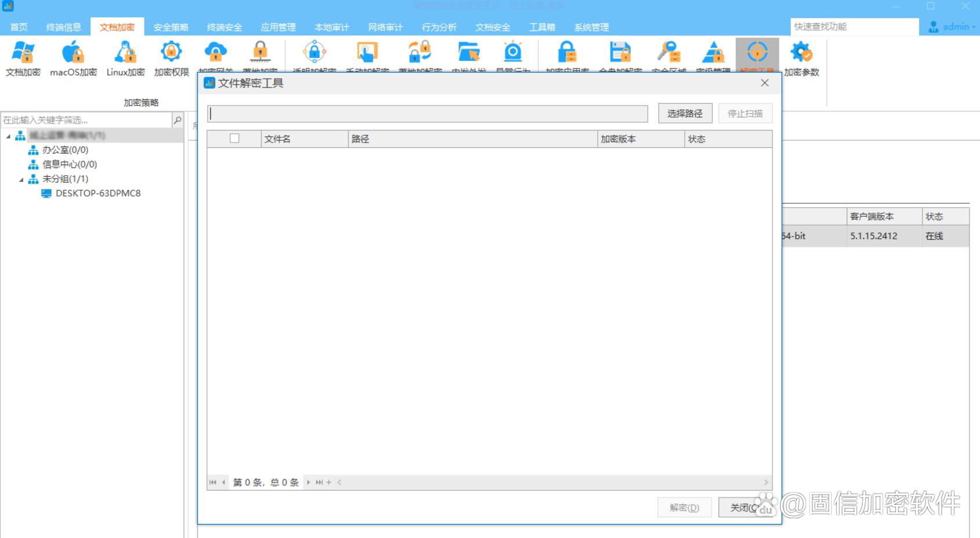Toggle the select-all checkbox in file list
The height and width of the screenshot is (538, 980).
click(235, 139)
